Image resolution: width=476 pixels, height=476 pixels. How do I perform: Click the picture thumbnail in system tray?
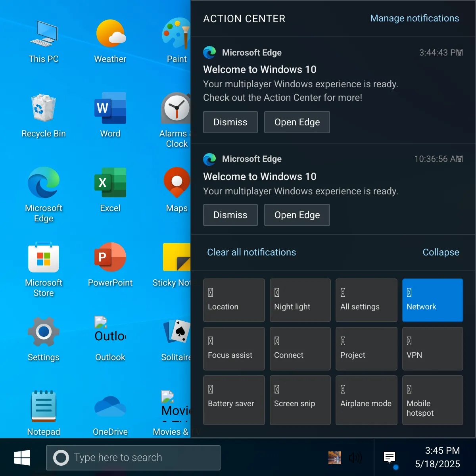click(335, 457)
